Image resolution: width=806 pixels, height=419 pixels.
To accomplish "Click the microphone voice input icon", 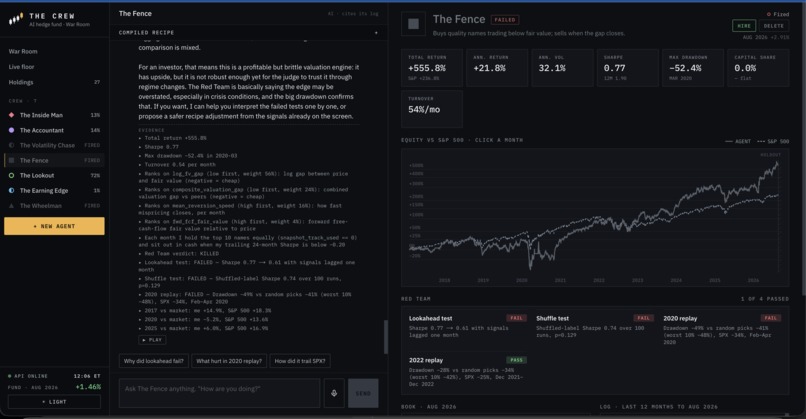I will [334, 393].
